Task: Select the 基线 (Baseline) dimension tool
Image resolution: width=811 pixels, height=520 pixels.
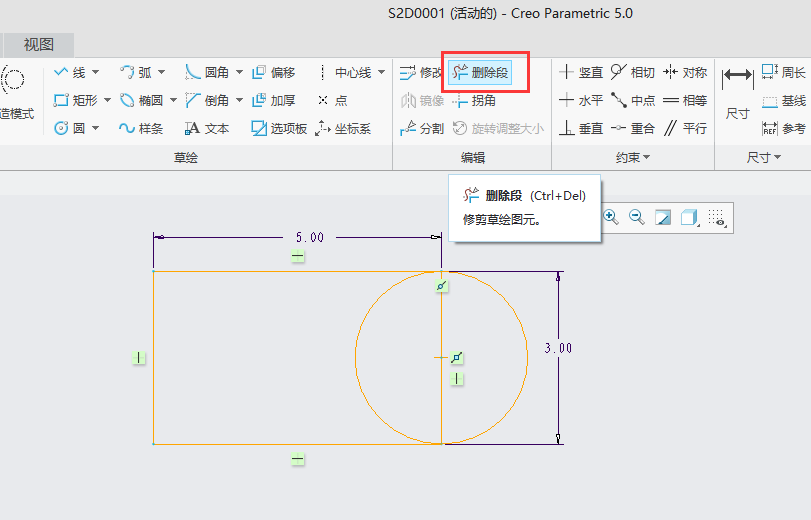Action: (x=784, y=100)
